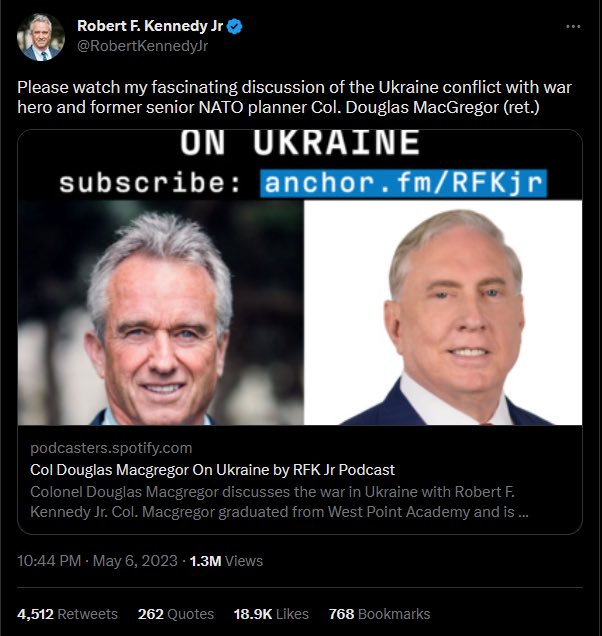Click the 10:44 PM · May 6, 2023 timestamp
This screenshot has width=602, height=636.
pyautogui.click(x=100, y=562)
